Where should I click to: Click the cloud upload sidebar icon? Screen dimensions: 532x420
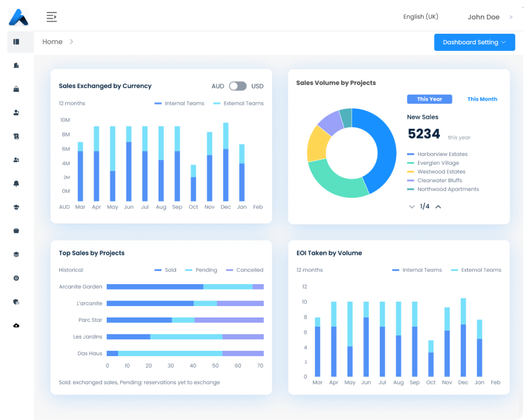(x=16, y=326)
